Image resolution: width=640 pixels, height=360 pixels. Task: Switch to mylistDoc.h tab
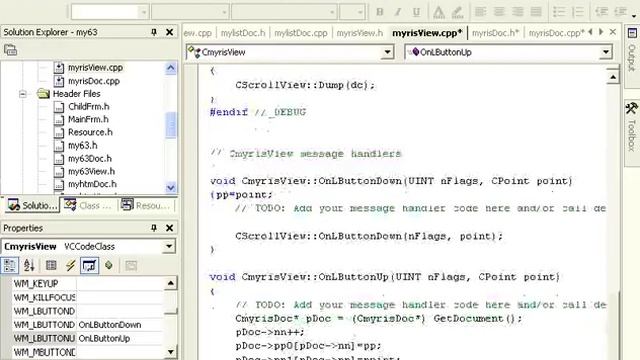tap(243, 33)
